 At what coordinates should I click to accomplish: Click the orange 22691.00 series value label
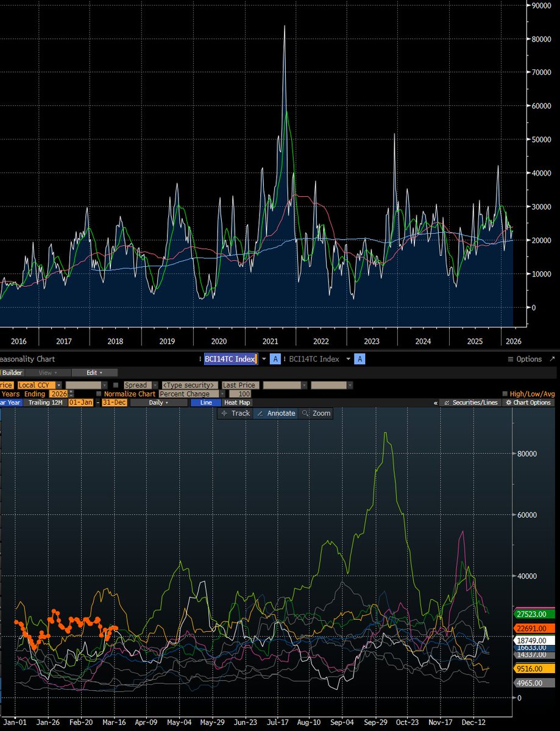coord(534,628)
